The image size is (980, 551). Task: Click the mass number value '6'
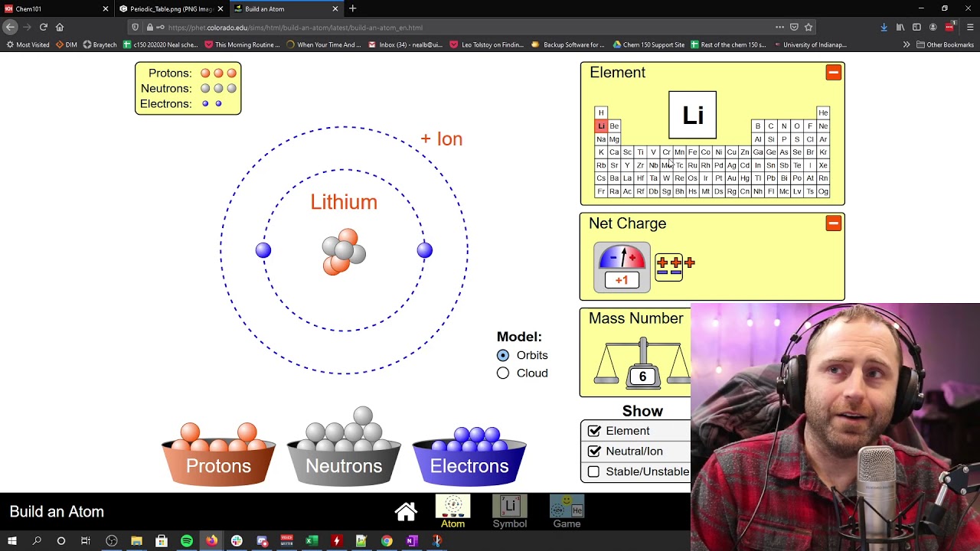click(x=642, y=376)
